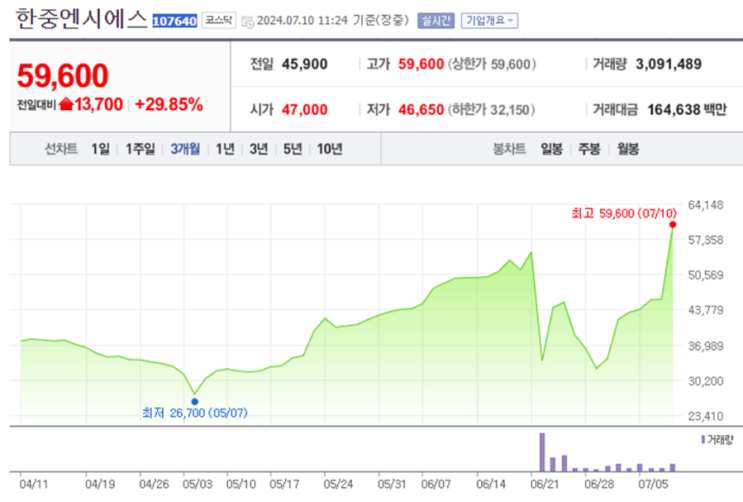Click the 64,148 y-axis label
This screenshot has width=743, height=502.
tap(706, 205)
